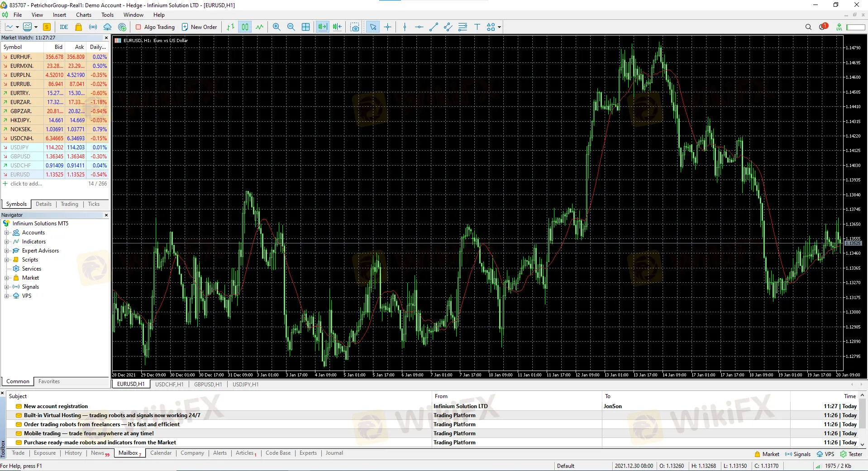Take a chart screenshot with camera icon
This screenshot has height=471, width=868.
[x=355, y=27]
